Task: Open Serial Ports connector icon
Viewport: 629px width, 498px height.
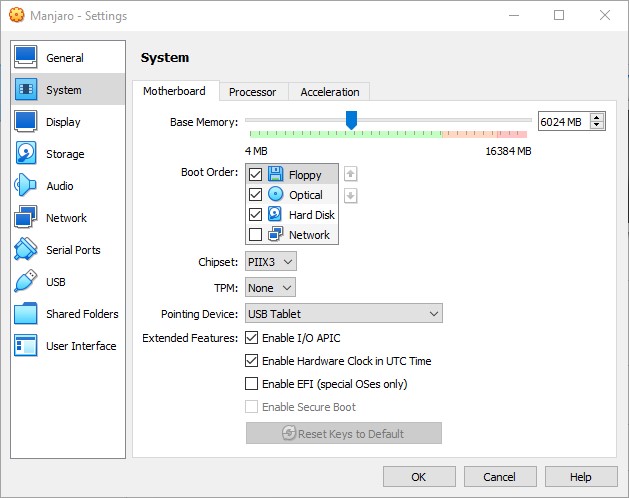Action: 26,249
